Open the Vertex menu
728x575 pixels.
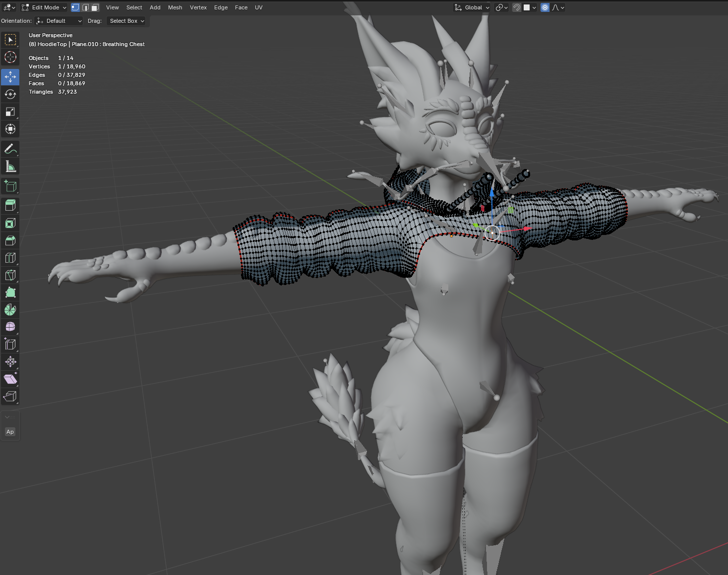(198, 7)
